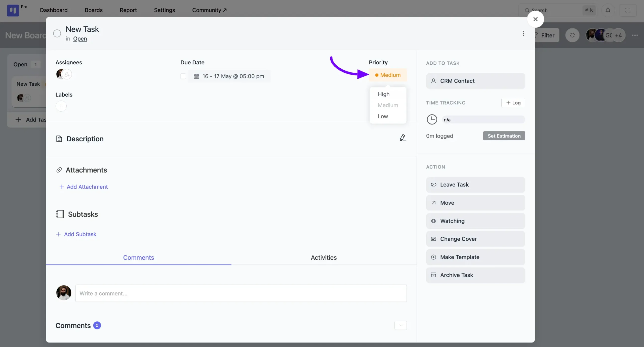The image size is (644, 347).
Task: Click the Make Template icon
Action: [433, 257]
